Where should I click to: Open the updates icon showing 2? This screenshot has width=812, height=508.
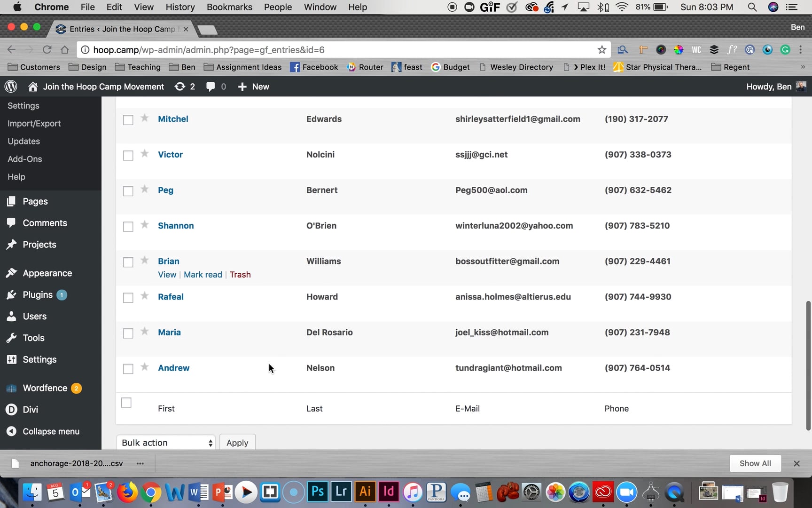point(185,87)
